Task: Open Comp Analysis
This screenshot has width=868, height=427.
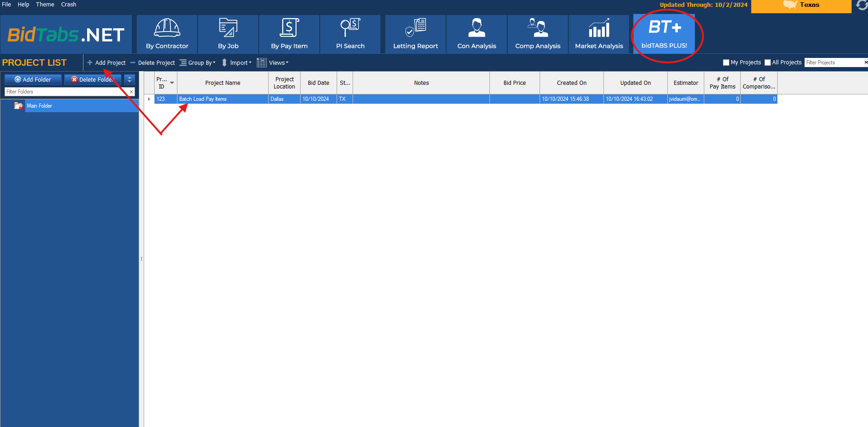Action: point(538,34)
